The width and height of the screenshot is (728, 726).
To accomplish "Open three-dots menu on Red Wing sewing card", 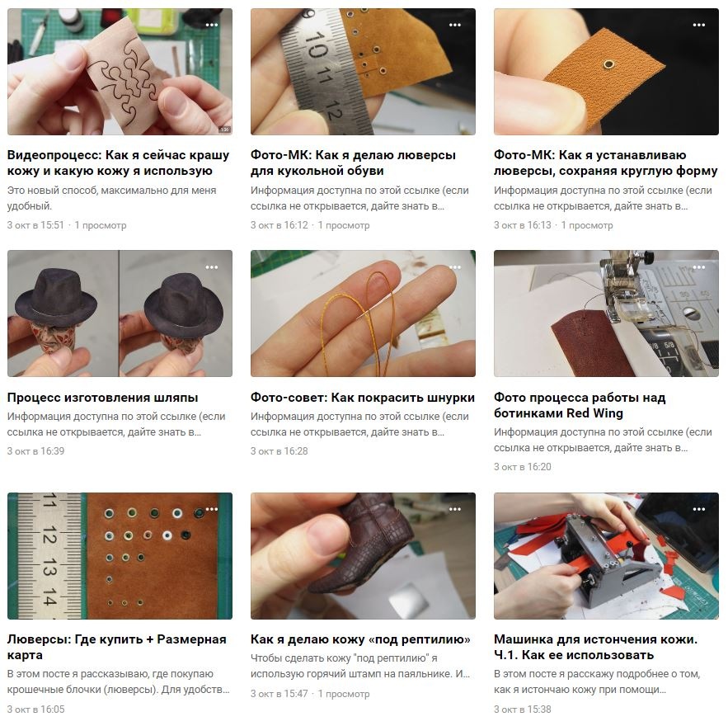I will click(699, 267).
